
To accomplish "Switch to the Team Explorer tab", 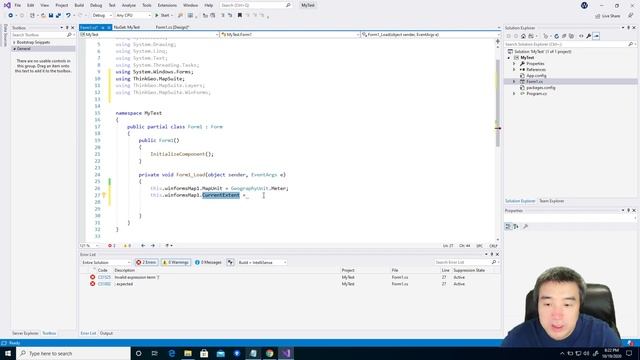I will point(551,201).
